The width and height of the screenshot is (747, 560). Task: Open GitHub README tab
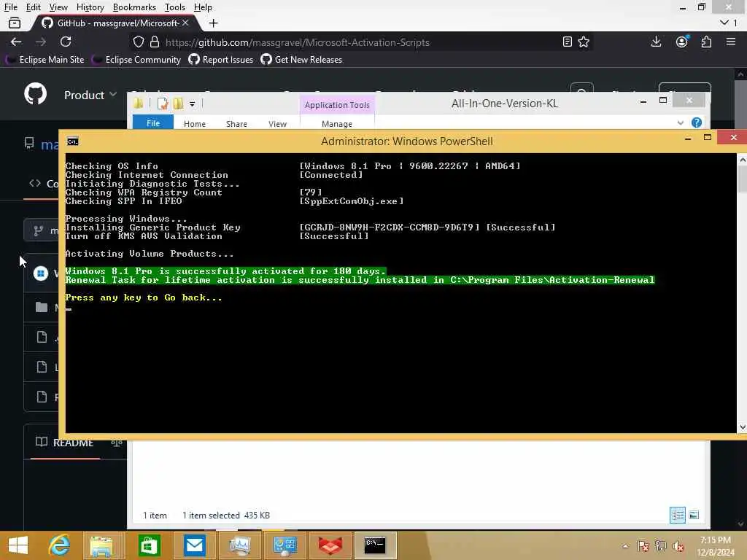coord(65,443)
